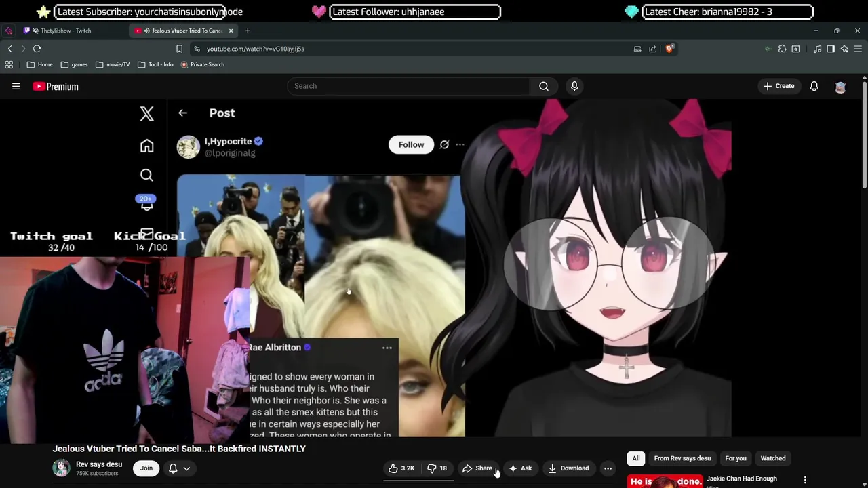
Task: Open the Brave Leo AI button on tab strip
Action: pyautogui.click(x=8, y=30)
